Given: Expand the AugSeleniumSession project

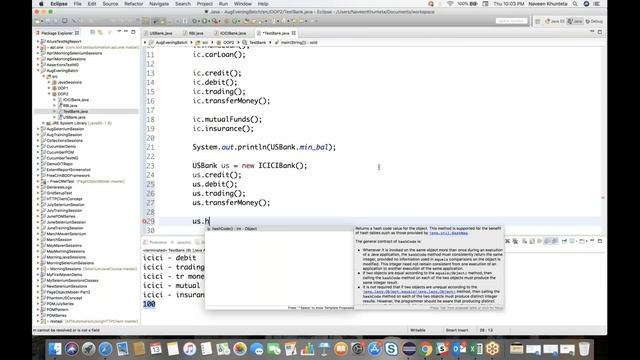Looking at the screenshot, I should 38,129.
